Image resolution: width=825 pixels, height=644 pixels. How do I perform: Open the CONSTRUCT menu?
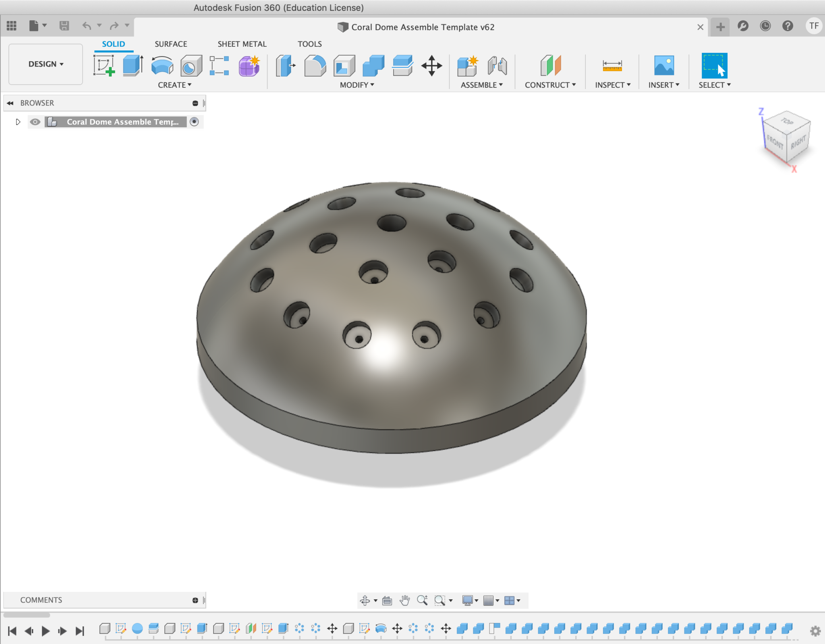(x=550, y=85)
